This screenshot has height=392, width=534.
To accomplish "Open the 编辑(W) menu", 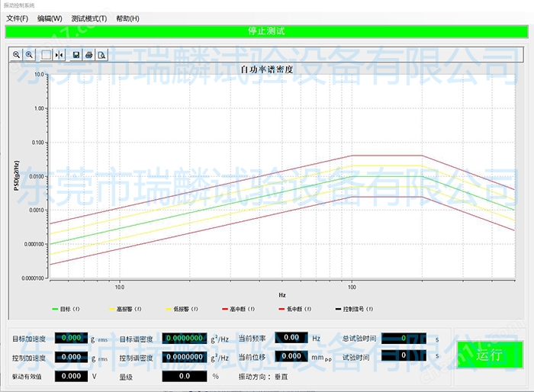I will 50,18.
